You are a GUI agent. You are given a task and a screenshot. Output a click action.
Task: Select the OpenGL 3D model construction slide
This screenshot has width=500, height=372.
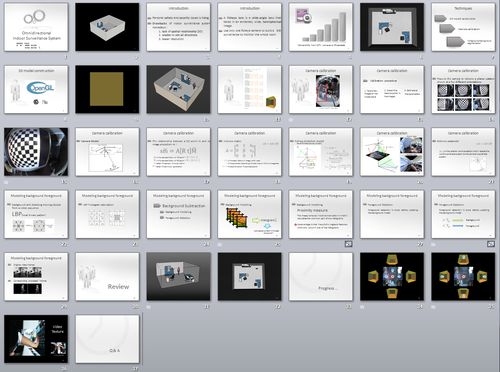(36, 89)
